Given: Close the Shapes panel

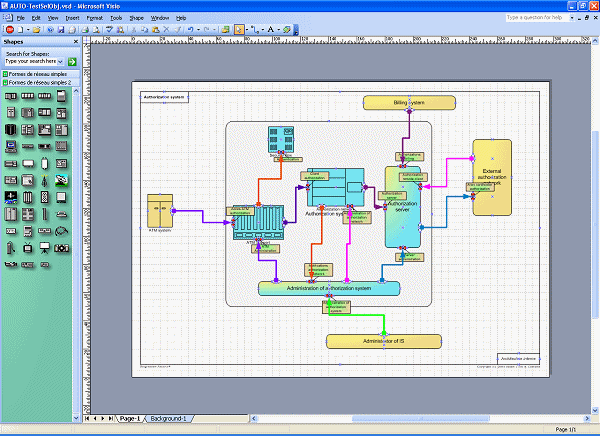Looking at the screenshot, I should point(75,41).
